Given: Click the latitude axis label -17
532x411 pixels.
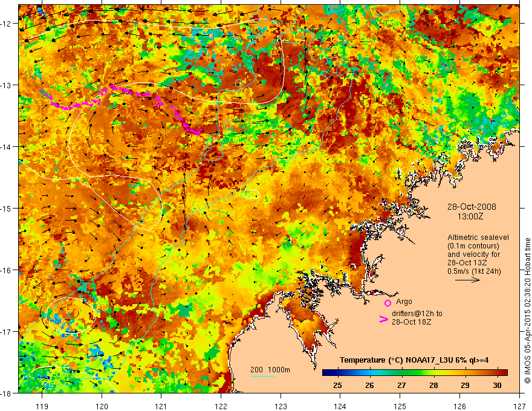Looking at the screenshot, I should 7,332.
